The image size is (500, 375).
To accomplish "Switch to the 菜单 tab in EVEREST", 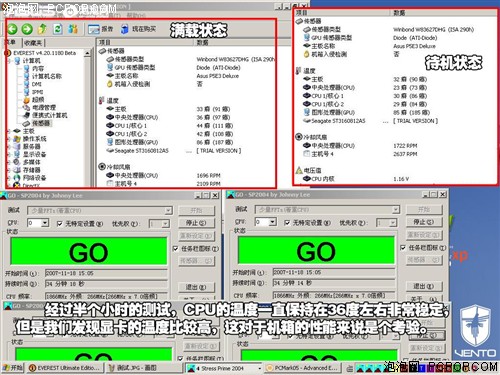I will click(x=11, y=42).
